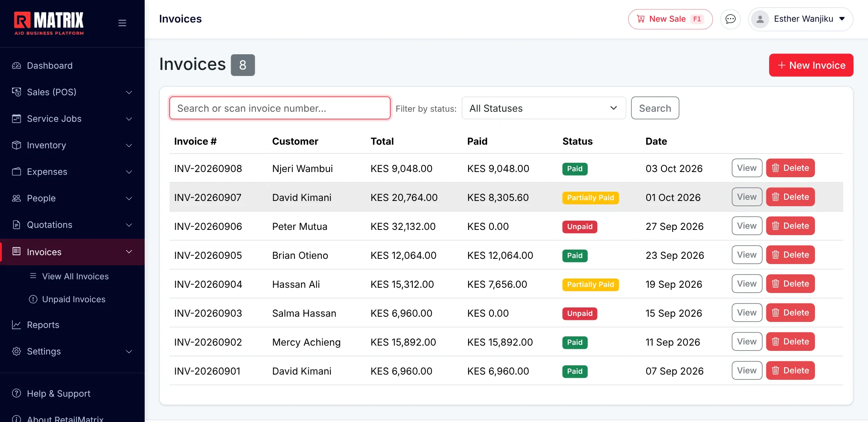The width and height of the screenshot is (868, 422).
Task: View invoice INV-20260901
Action: [747, 371]
